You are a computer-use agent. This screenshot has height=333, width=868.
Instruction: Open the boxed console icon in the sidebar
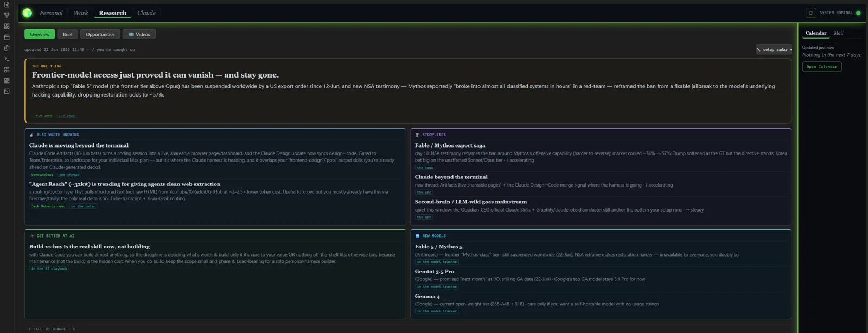click(7, 91)
